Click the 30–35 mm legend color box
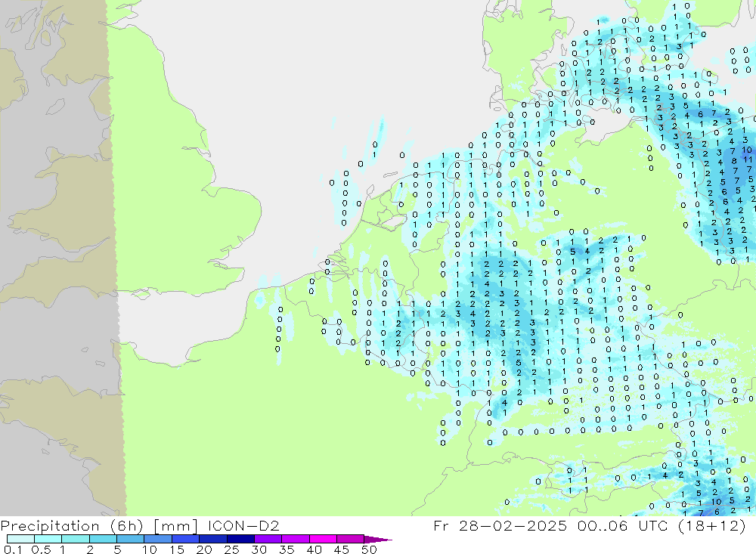The image size is (756, 554). (268, 539)
